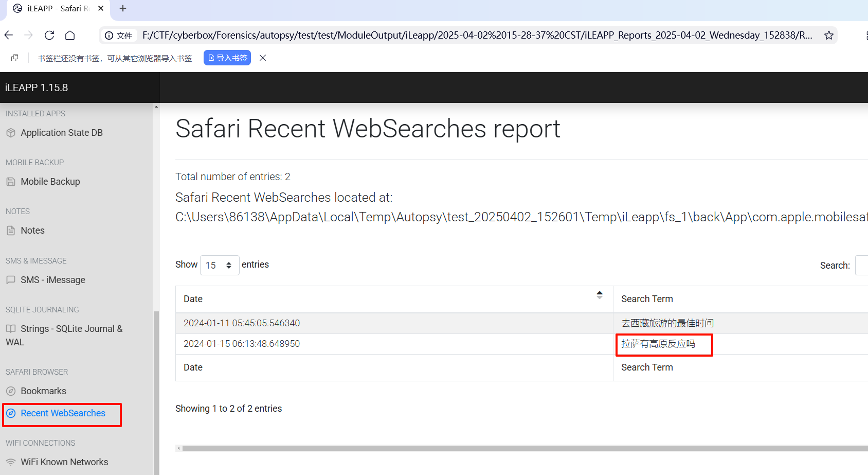The image size is (868, 475).
Task: Open Mobile Backup report
Action: [x=50, y=182]
